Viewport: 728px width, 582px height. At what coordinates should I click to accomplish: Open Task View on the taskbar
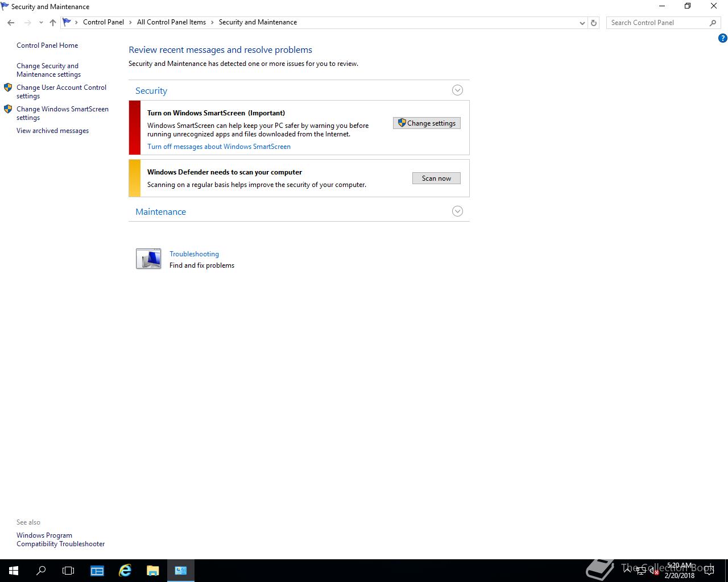click(68, 571)
